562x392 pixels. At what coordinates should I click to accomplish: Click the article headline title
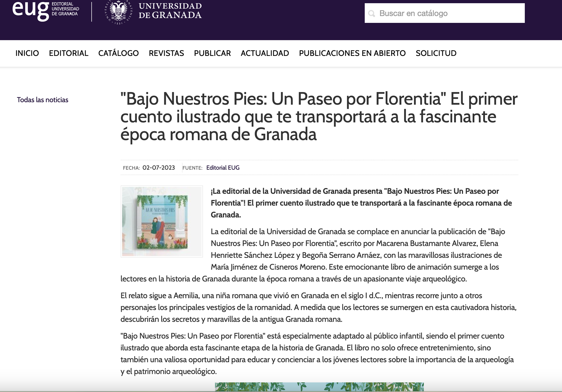(319, 117)
